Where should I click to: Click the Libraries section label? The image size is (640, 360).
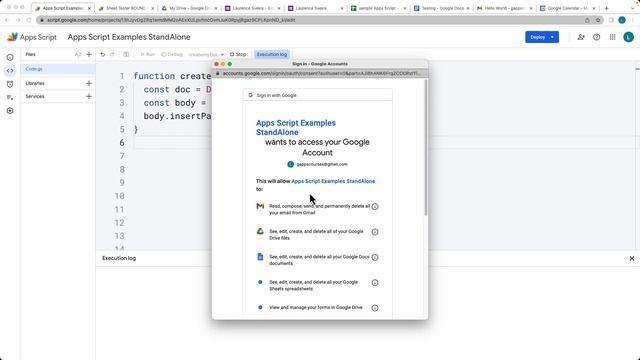35,83
